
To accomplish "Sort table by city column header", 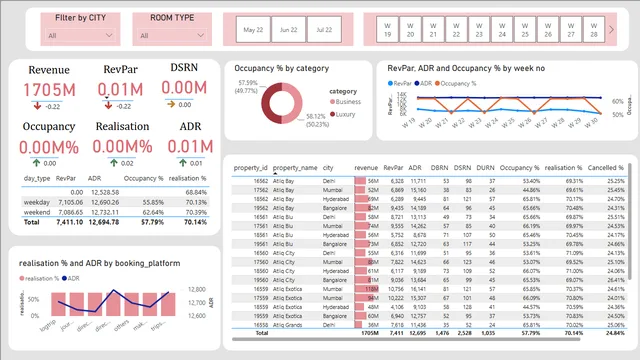I will pos(328,168).
